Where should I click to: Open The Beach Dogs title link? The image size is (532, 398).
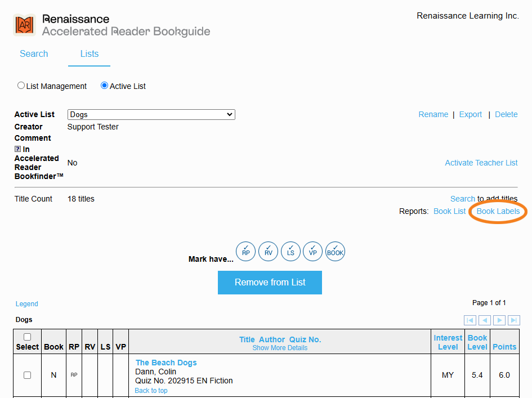pyautogui.click(x=166, y=363)
